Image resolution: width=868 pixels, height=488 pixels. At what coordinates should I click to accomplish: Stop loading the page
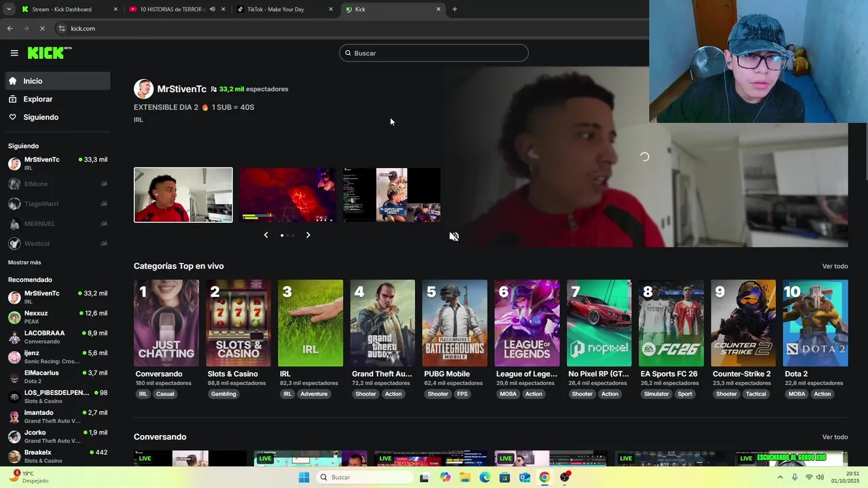[x=42, y=28]
